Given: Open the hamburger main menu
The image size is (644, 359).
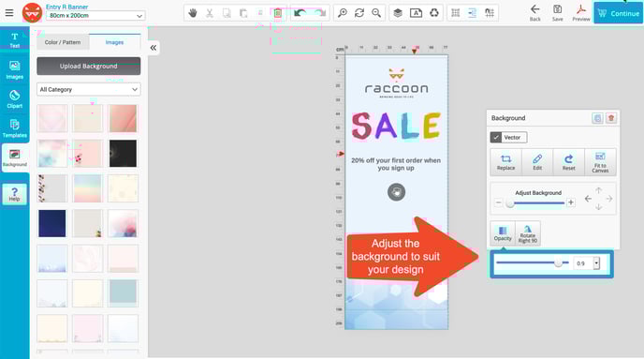Looking at the screenshot, I should (9, 13).
